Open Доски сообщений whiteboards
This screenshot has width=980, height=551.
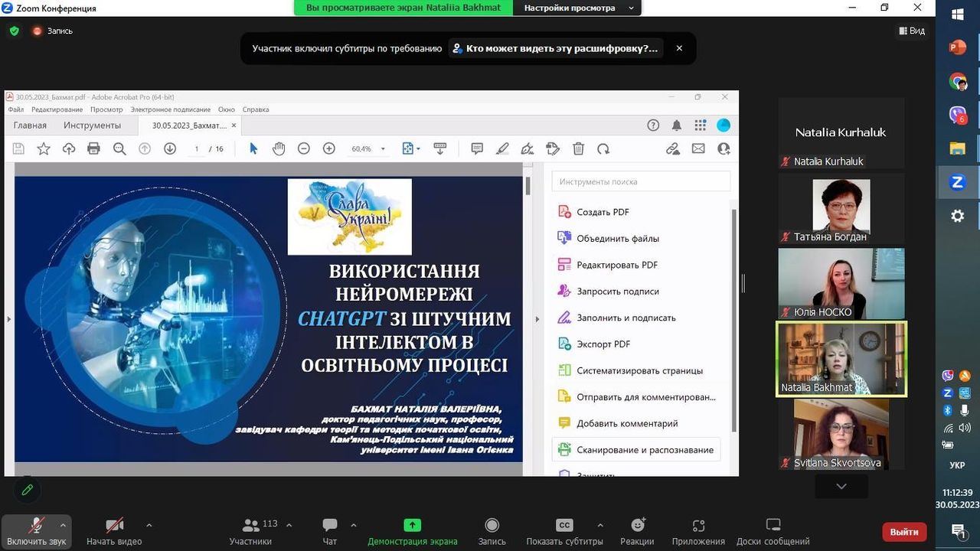click(x=773, y=531)
